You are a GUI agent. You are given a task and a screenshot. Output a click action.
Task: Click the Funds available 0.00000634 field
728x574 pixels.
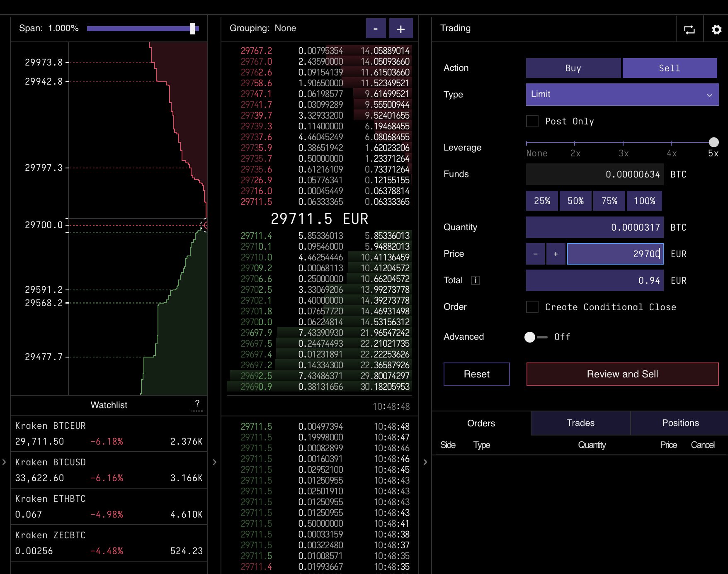pos(595,174)
